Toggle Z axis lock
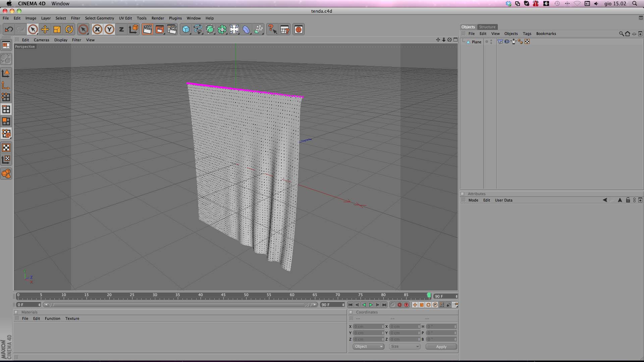Screen dimensions: 644x362 (x=121, y=29)
